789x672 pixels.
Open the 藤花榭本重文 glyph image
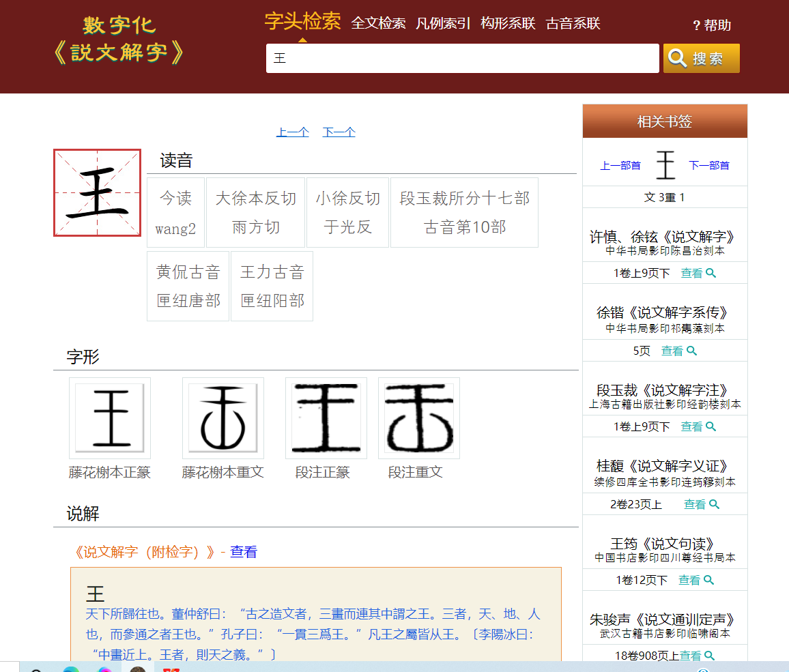coord(223,418)
